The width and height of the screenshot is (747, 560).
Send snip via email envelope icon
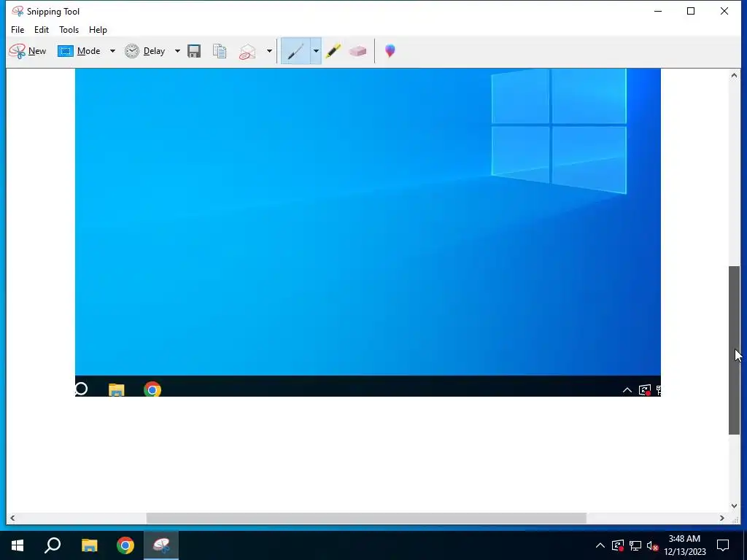point(248,52)
